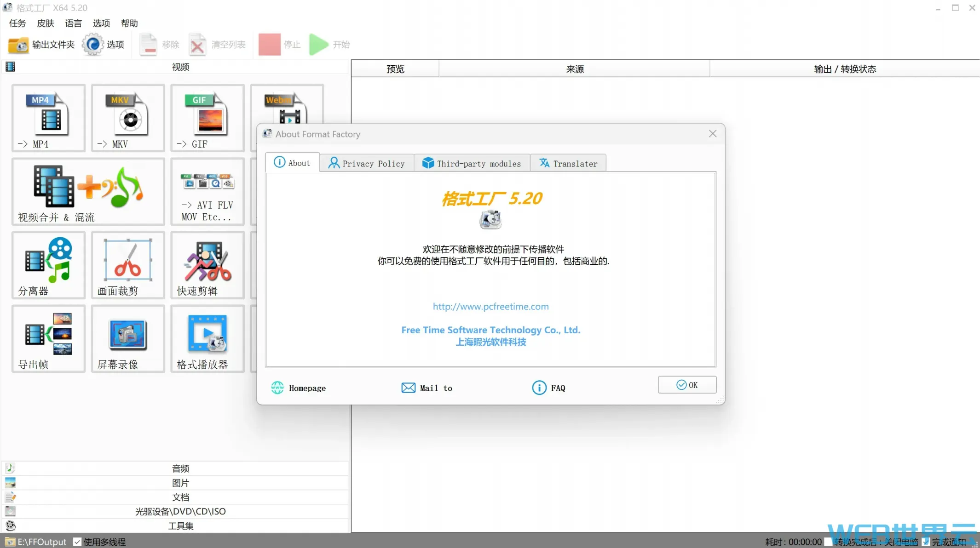Click the remove toolbar button (移除)
980x548 pixels.
click(159, 45)
